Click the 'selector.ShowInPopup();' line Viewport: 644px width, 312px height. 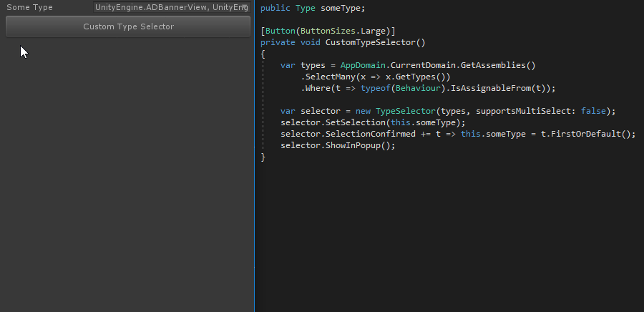(x=338, y=146)
